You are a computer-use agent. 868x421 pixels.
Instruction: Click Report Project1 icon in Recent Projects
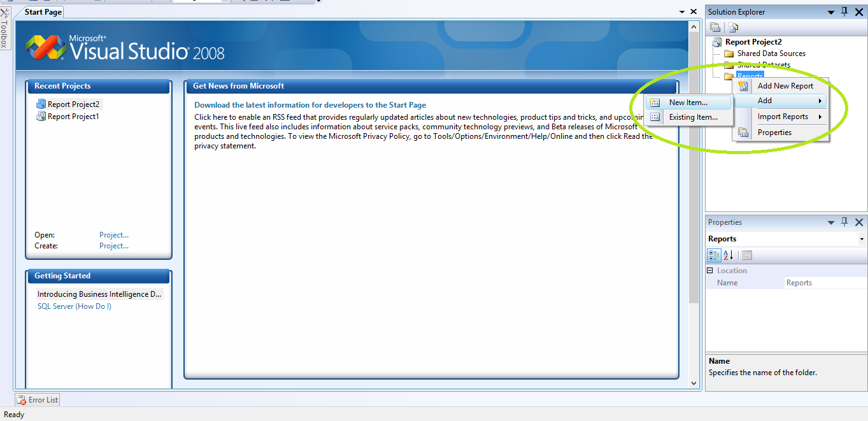[41, 117]
